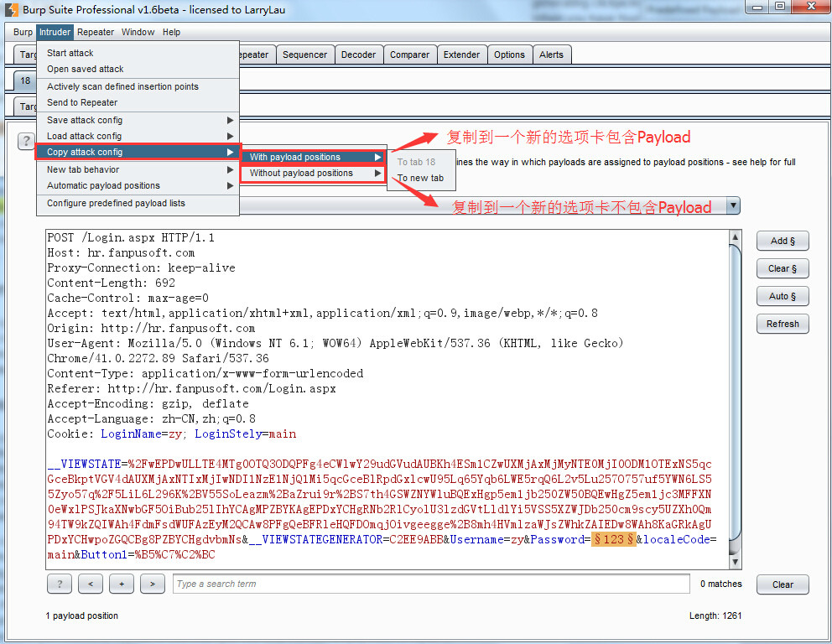The width and height of the screenshot is (832, 644).
Task: Open the Intruder menu
Action: pos(55,32)
